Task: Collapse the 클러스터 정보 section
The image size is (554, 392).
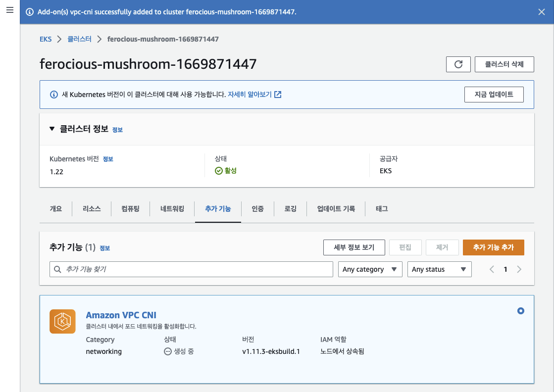Action: pyautogui.click(x=52, y=129)
